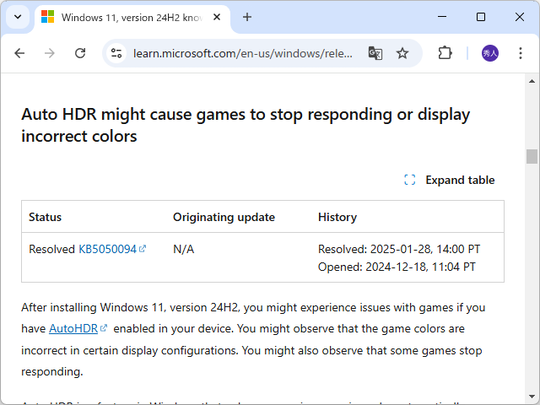Click the forward navigation arrow
The height and width of the screenshot is (405, 540).
click(50, 53)
